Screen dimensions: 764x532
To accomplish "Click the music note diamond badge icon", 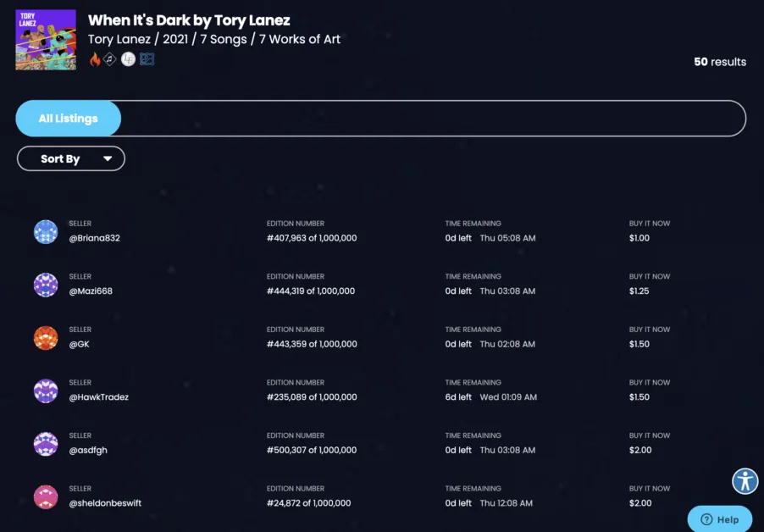I will pyautogui.click(x=110, y=59).
